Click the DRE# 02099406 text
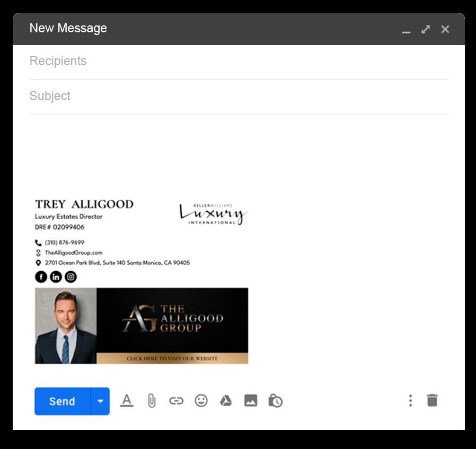 point(59,227)
